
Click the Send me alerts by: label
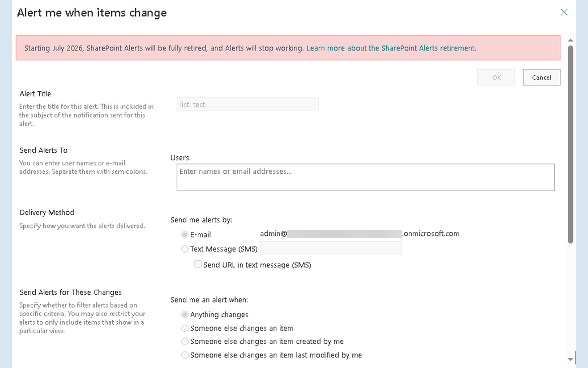tap(201, 220)
